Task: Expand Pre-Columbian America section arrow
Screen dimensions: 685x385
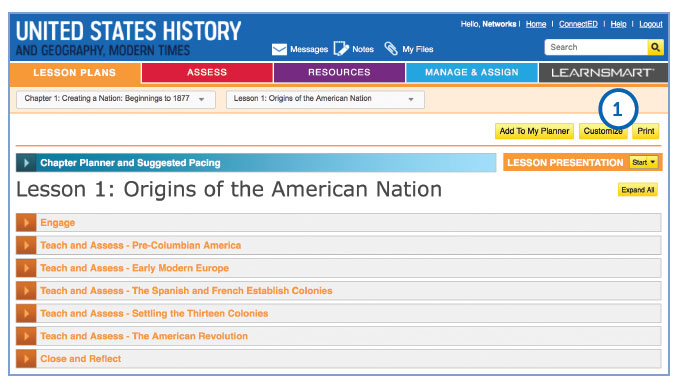Action: coord(26,245)
